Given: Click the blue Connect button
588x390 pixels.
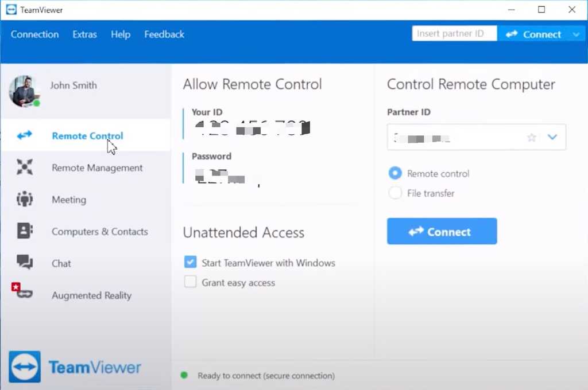Looking at the screenshot, I should click(x=442, y=231).
